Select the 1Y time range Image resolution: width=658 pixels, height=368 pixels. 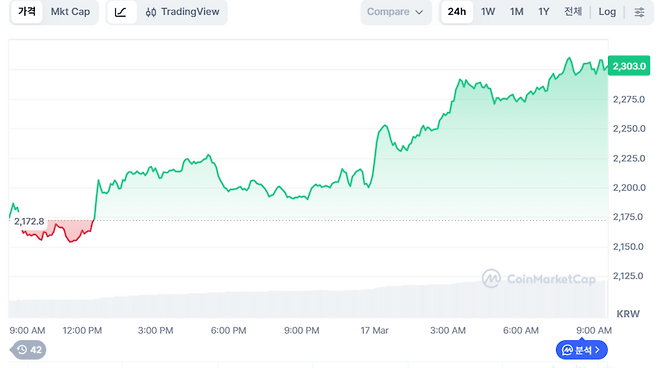tap(544, 12)
